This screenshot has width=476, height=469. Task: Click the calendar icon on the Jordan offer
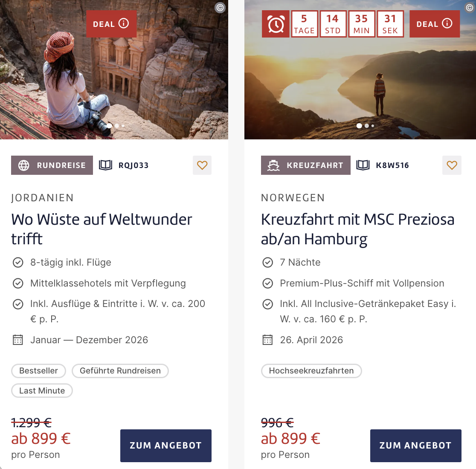click(x=17, y=340)
